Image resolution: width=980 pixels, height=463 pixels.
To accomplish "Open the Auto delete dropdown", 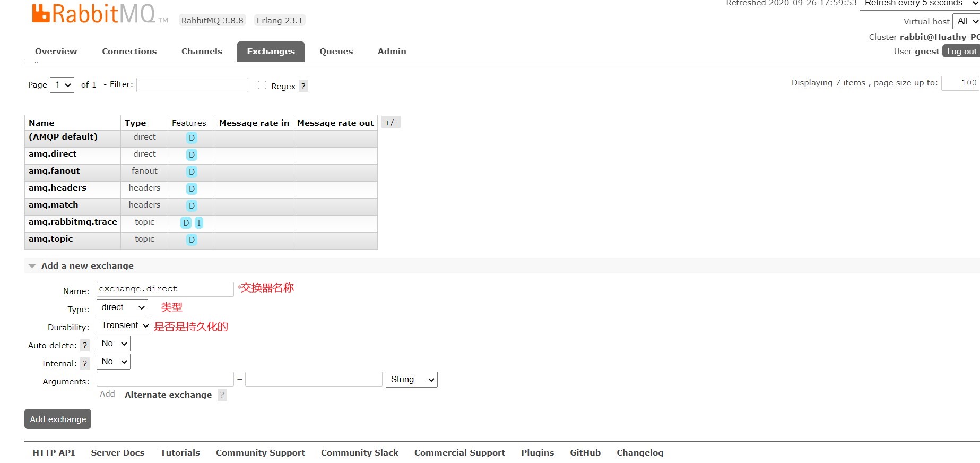I will pos(114,344).
